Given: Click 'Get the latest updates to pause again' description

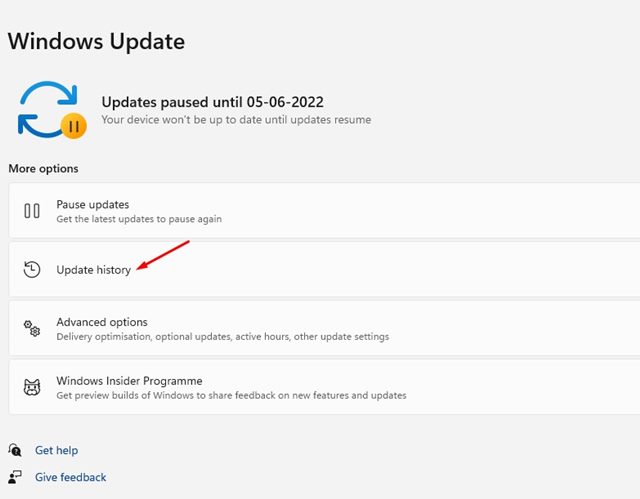Looking at the screenshot, I should tap(139, 219).
